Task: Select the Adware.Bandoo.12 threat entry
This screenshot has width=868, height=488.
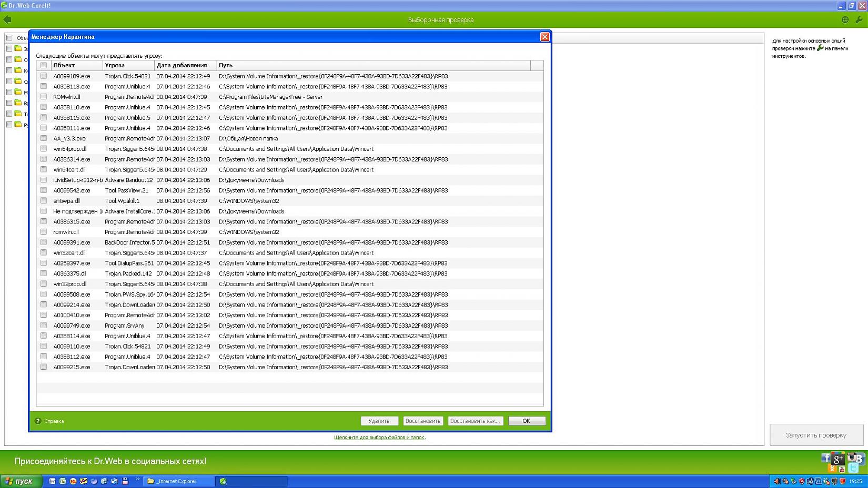Action: 129,180
